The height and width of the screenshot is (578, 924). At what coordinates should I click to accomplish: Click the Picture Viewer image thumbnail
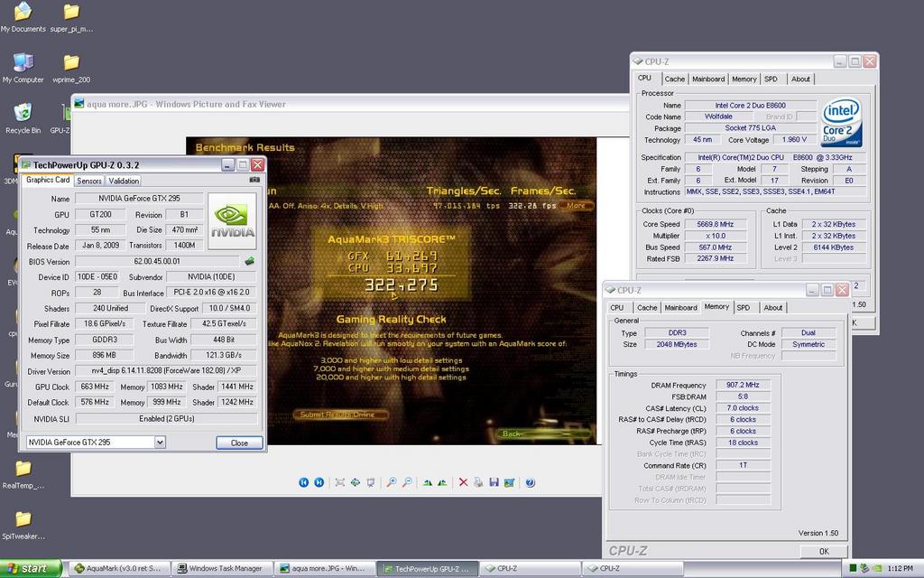pyautogui.click(x=391, y=291)
